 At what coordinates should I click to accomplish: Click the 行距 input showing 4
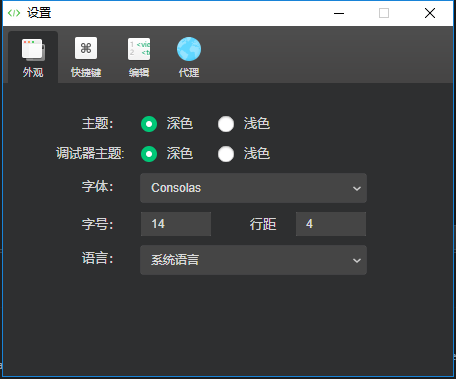click(331, 224)
